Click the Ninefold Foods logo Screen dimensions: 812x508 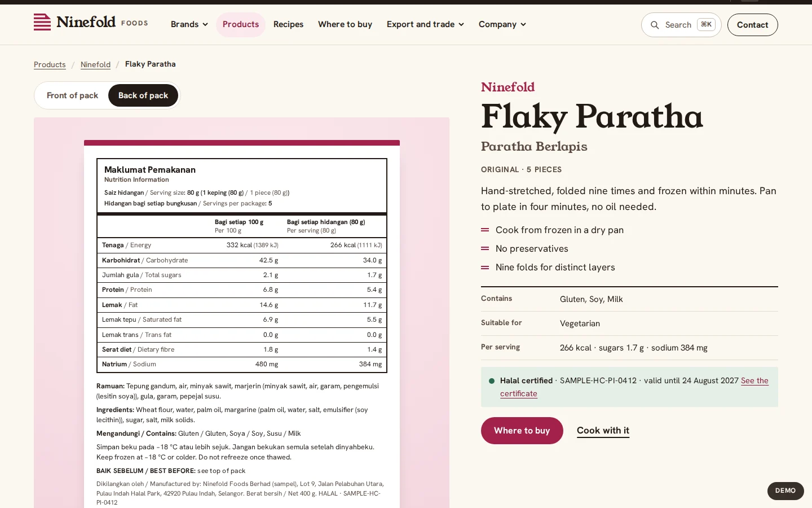point(91,23)
